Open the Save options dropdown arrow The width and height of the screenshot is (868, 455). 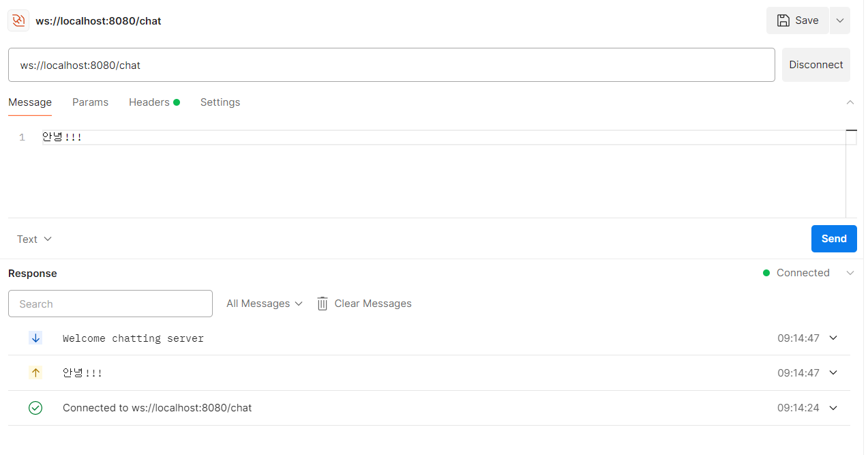(839, 20)
